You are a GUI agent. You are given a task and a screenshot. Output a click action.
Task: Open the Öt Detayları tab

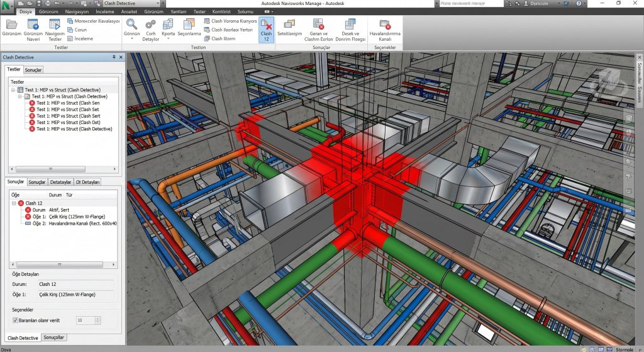point(87,182)
